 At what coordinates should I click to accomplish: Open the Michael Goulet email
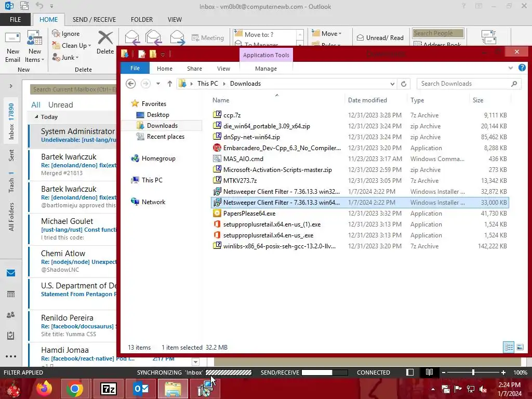[x=73, y=229]
